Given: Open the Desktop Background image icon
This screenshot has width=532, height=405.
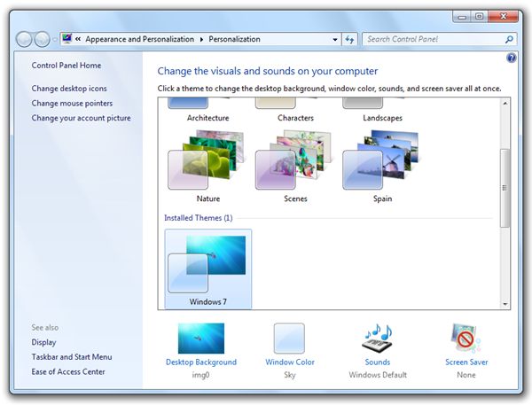Looking at the screenshot, I should (x=200, y=339).
